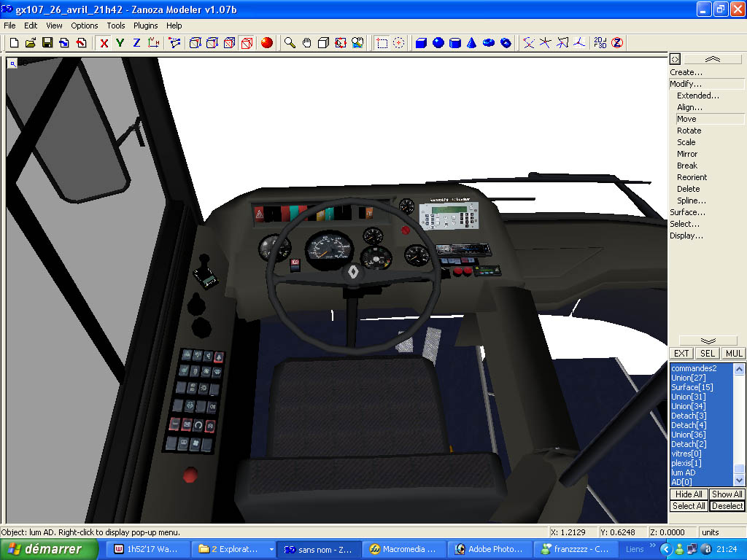This screenshot has width=747, height=560.
Task: Open the Plugins menu
Action: [146, 26]
